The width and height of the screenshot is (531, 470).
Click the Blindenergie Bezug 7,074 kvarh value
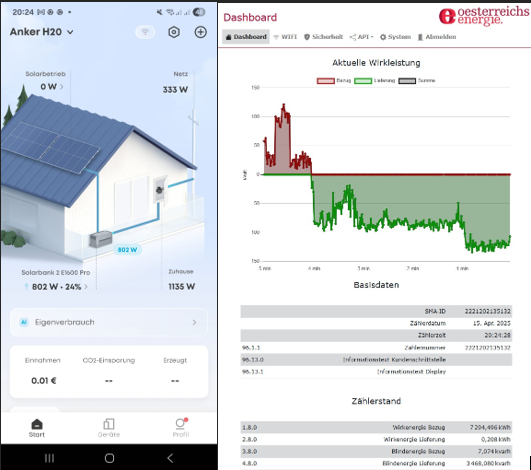tap(494, 451)
